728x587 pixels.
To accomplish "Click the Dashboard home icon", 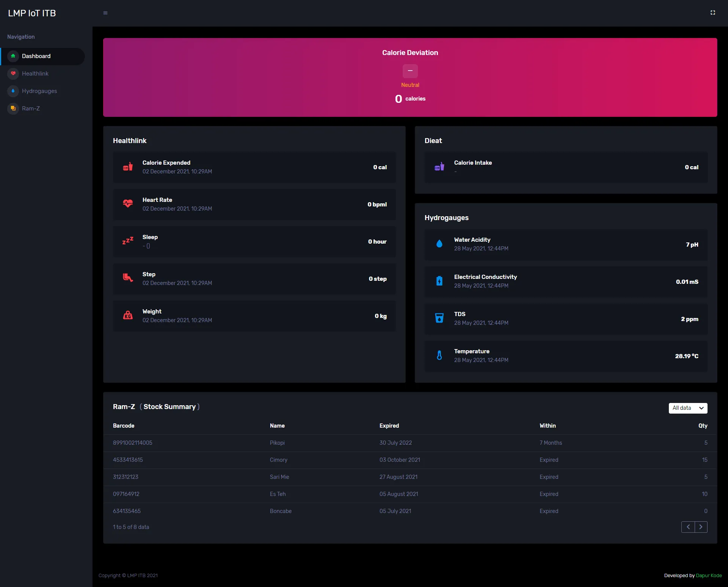I will 13,56.
